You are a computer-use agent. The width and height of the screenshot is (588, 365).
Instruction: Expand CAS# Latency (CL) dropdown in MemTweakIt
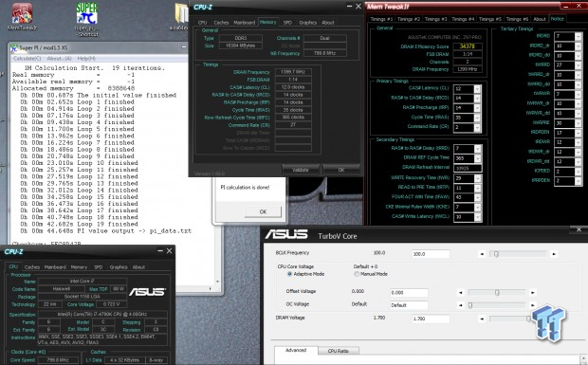pos(477,89)
